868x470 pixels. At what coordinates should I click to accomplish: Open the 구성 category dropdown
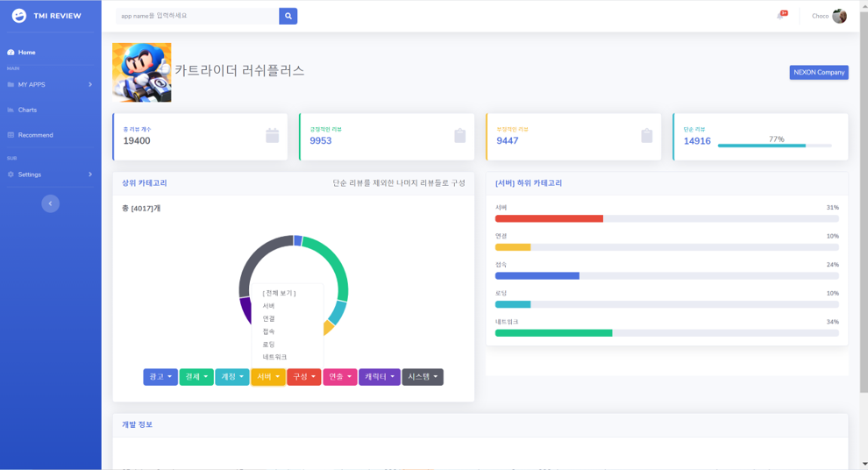(304, 377)
